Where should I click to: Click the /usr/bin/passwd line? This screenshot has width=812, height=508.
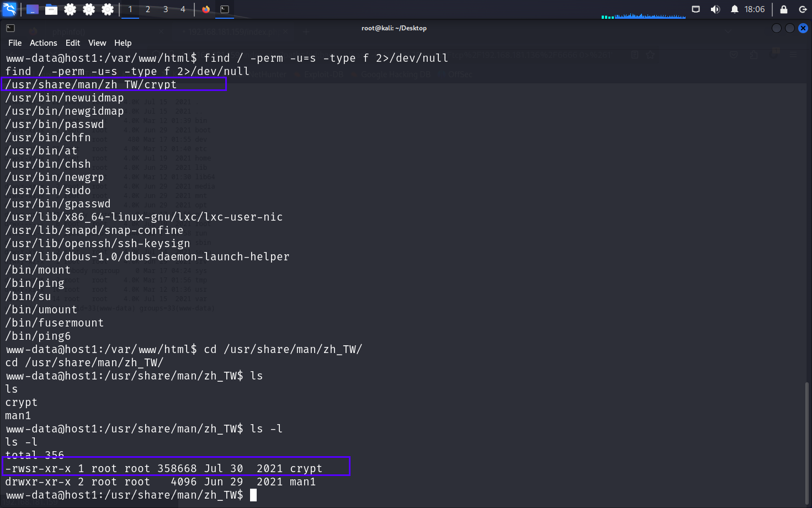(55, 124)
